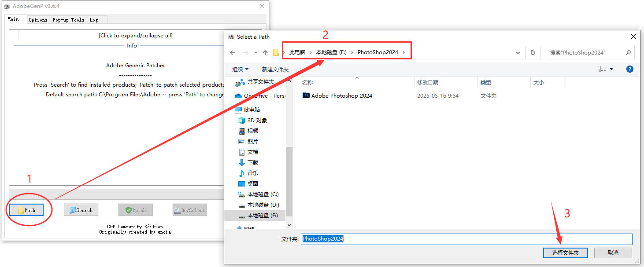644x267 pixels.
Task: Click 选择文件夹 to confirm folder
Action: [x=565, y=253]
